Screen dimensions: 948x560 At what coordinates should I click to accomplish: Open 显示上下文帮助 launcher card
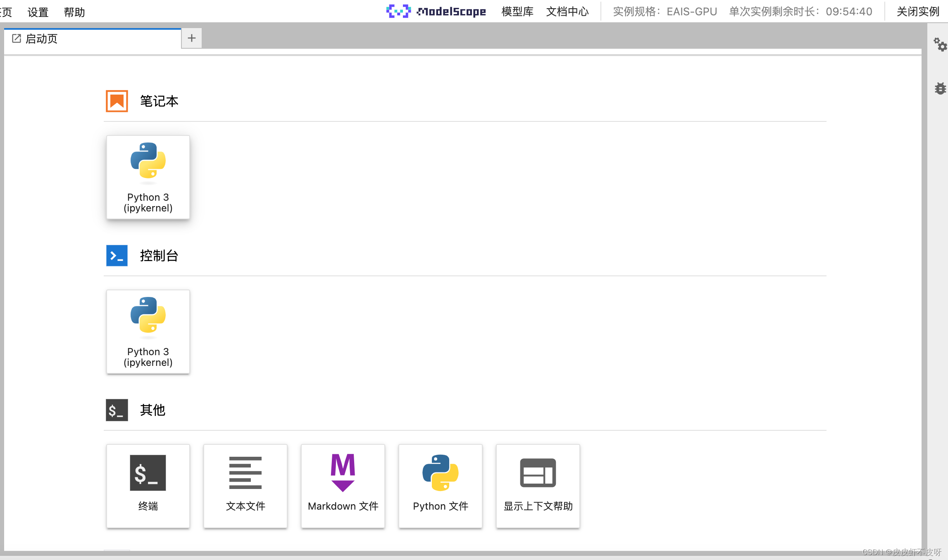click(x=538, y=486)
